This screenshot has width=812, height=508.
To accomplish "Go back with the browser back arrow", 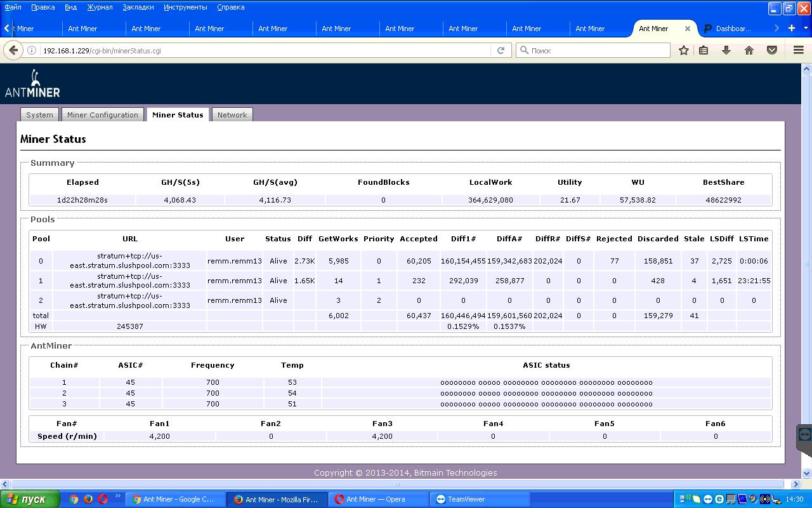I will pyautogui.click(x=13, y=50).
